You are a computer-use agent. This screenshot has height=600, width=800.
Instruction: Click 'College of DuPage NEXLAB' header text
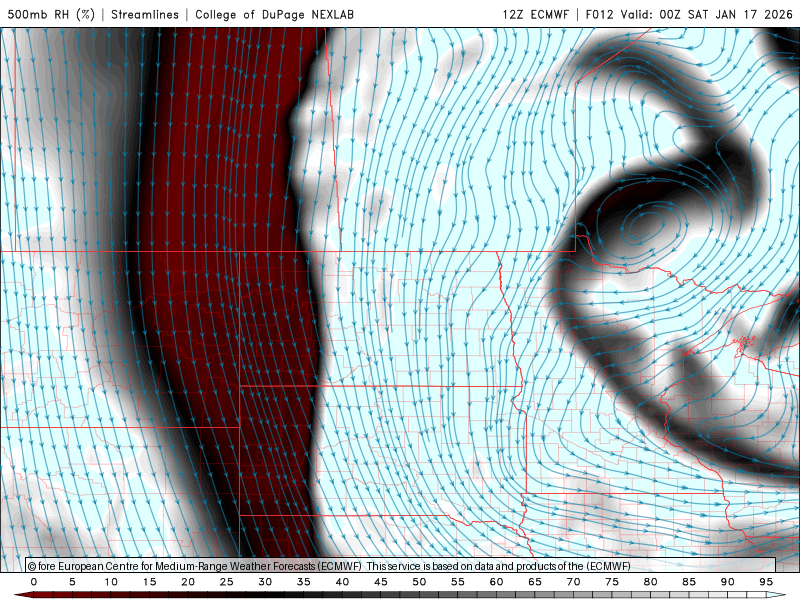[274, 14]
